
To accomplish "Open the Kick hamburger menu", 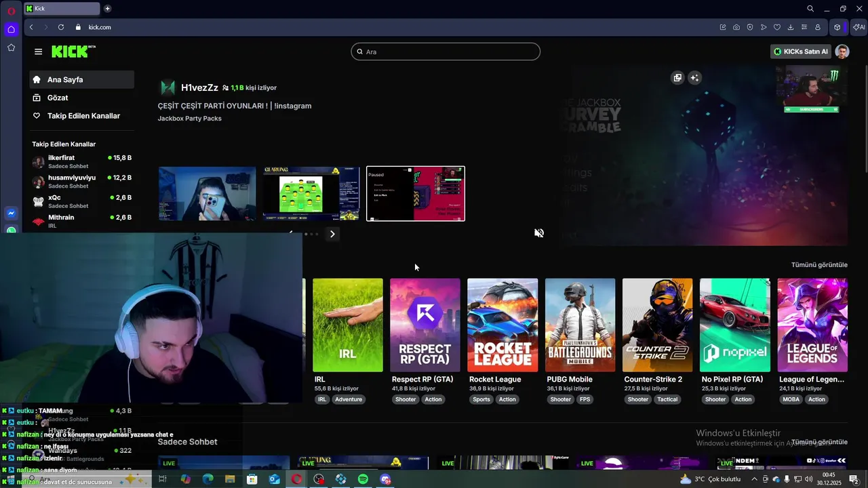I will click(x=38, y=52).
